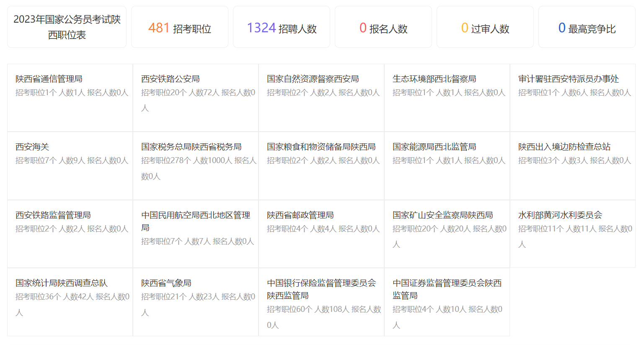Select 国家粮食和物资储备局陕西局 entry

(321, 166)
